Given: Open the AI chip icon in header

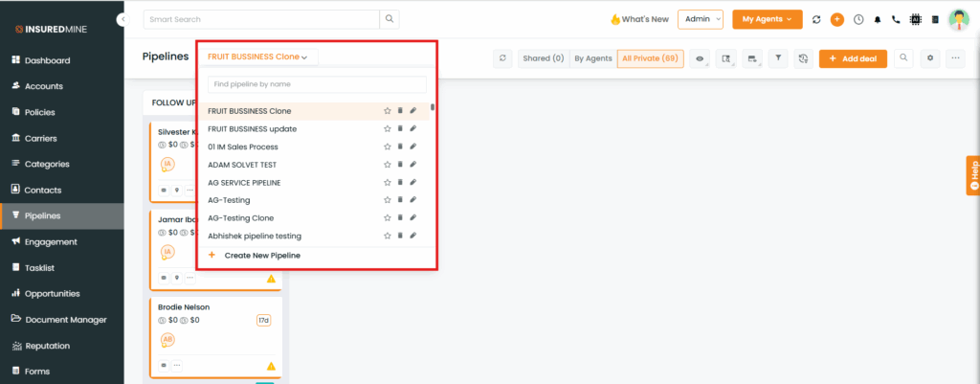Looking at the screenshot, I should click(916, 19).
